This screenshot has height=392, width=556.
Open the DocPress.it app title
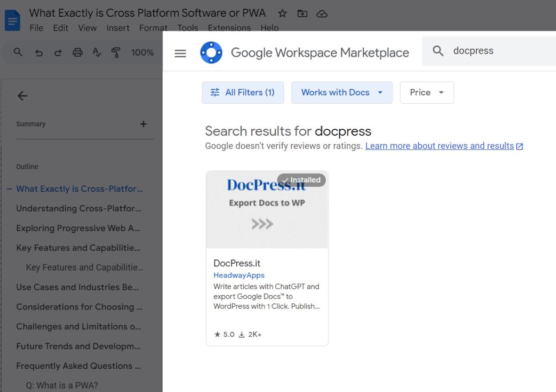(237, 263)
